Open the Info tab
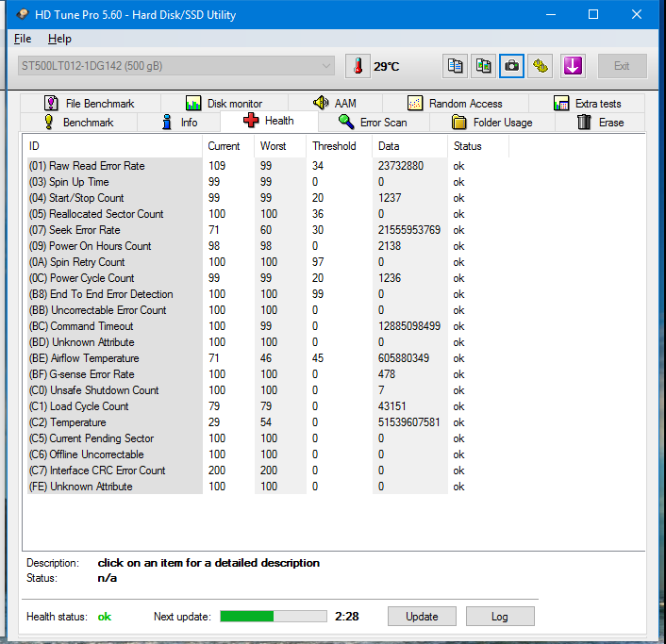The height and width of the screenshot is (644, 666). click(x=179, y=123)
